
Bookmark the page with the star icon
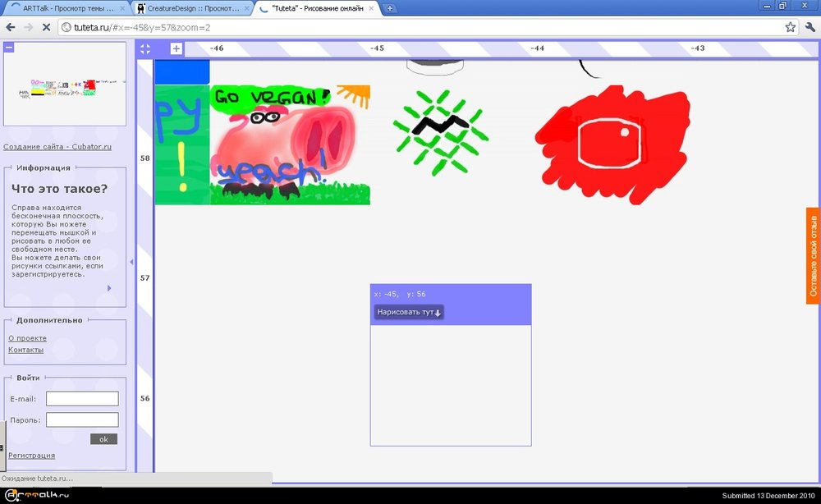click(x=790, y=27)
